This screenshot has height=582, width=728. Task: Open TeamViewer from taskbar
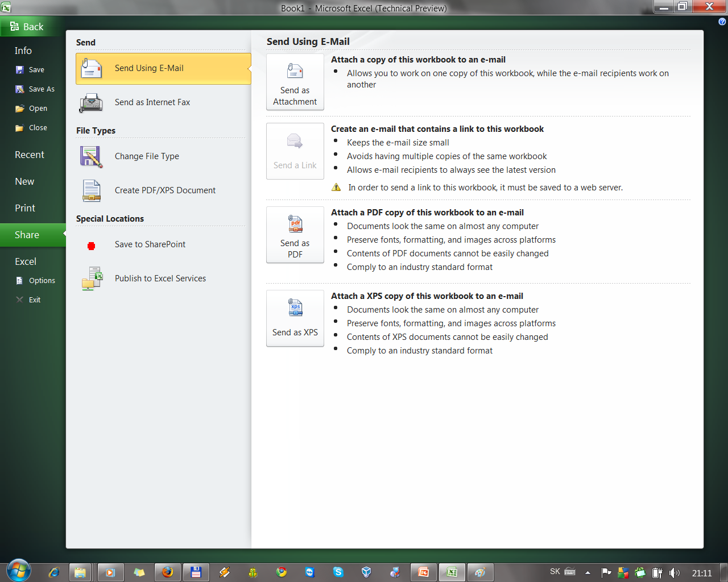[309, 572]
